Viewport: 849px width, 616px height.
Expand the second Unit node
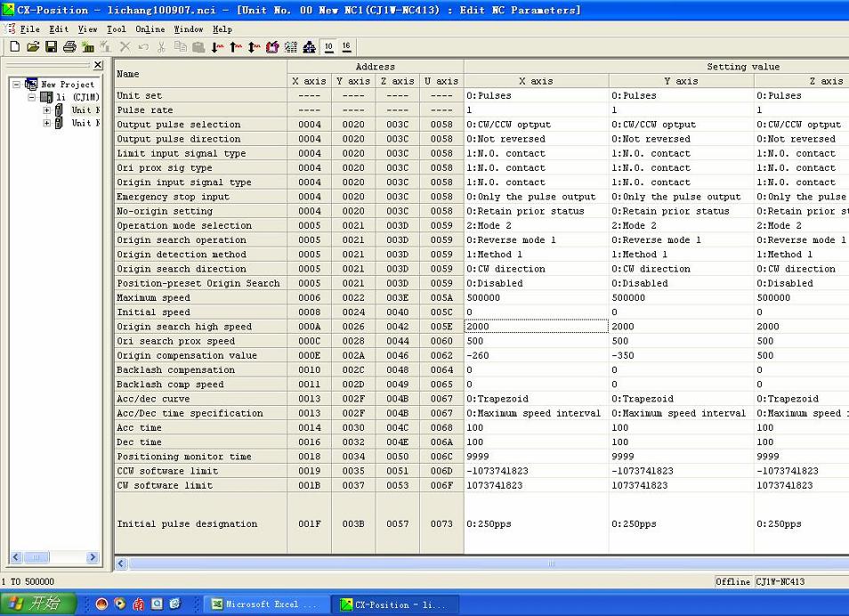46,123
